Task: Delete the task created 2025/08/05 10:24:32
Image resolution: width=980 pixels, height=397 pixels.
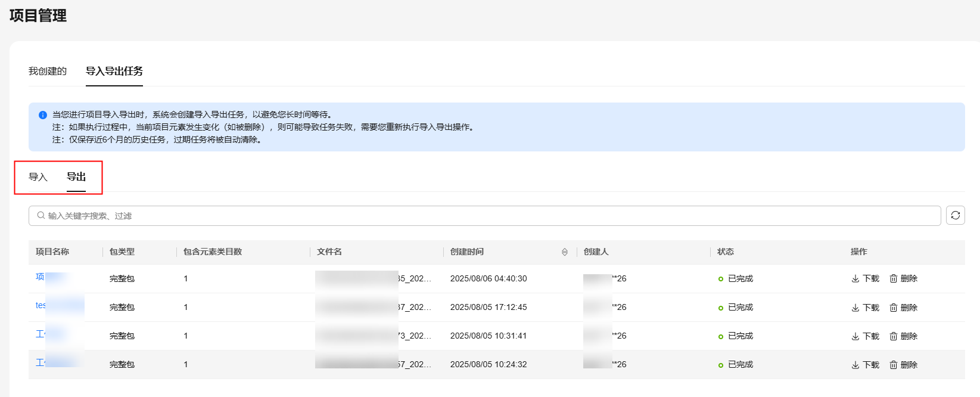Action: click(x=904, y=365)
